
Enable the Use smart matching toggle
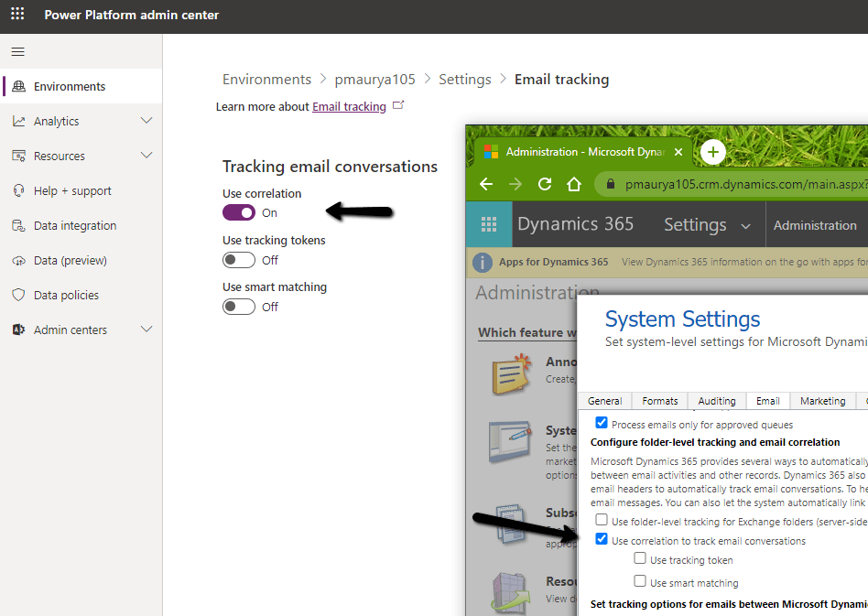(239, 307)
